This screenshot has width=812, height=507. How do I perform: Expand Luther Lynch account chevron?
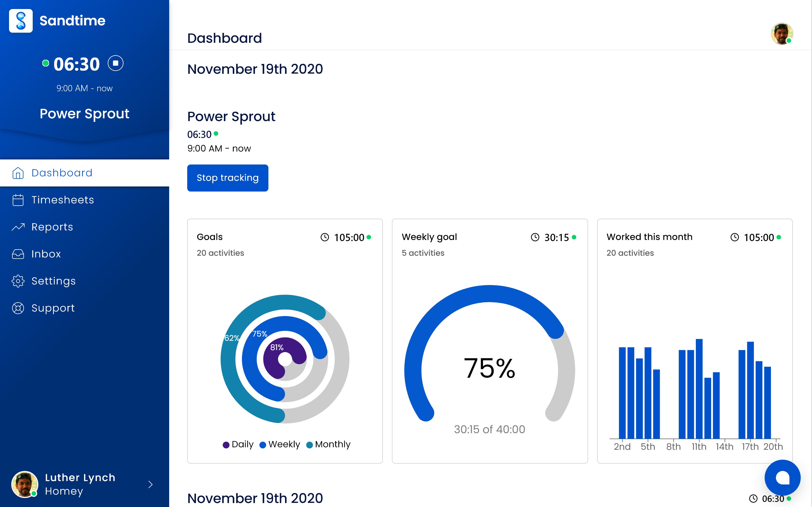(150, 484)
